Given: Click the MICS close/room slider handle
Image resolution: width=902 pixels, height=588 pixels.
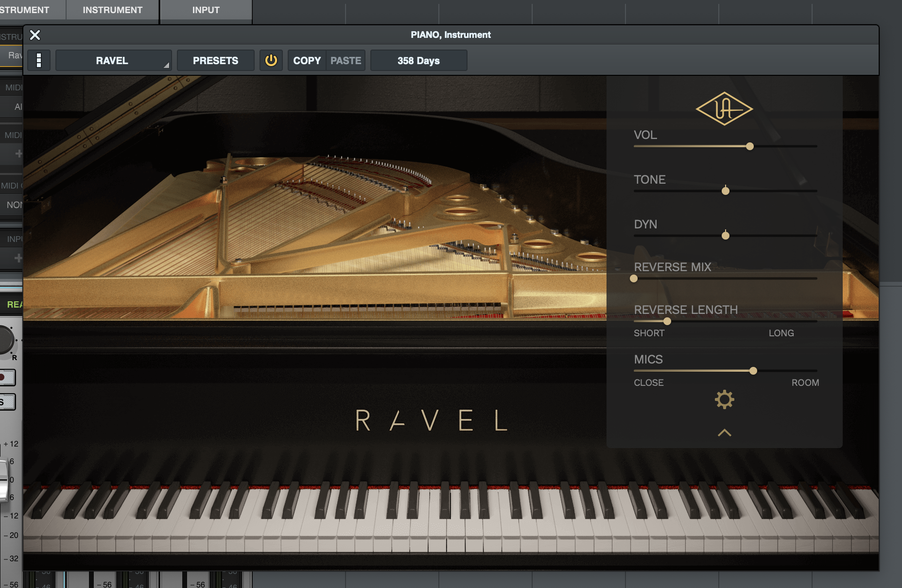Looking at the screenshot, I should point(753,371).
